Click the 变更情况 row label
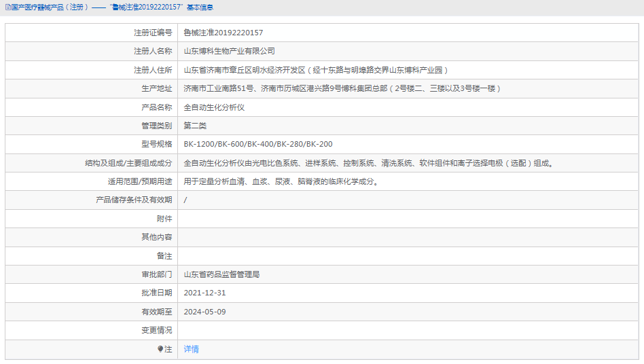Screen dimensions: 644x364 (156, 330)
